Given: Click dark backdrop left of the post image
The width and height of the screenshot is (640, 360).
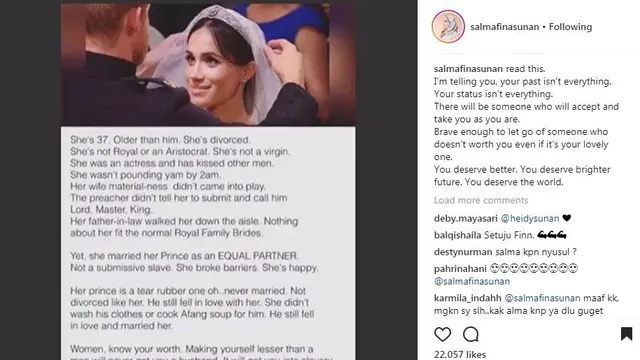Looking at the screenshot, I should (x=31, y=180).
